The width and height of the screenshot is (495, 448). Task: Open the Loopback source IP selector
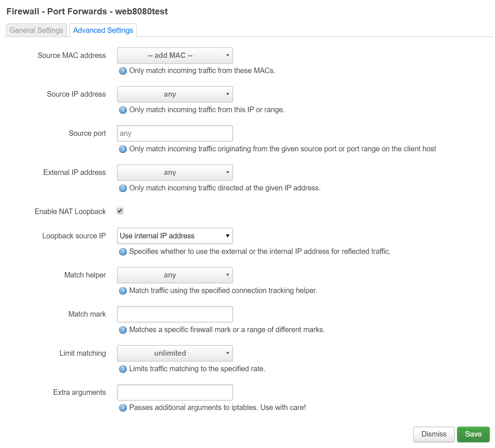(175, 236)
